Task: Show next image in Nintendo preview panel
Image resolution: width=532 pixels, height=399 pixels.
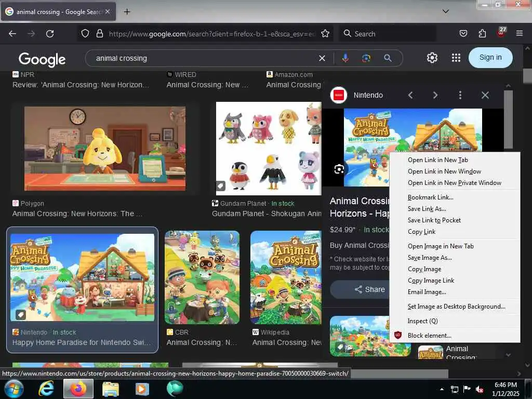Action: click(x=435, y=96)
